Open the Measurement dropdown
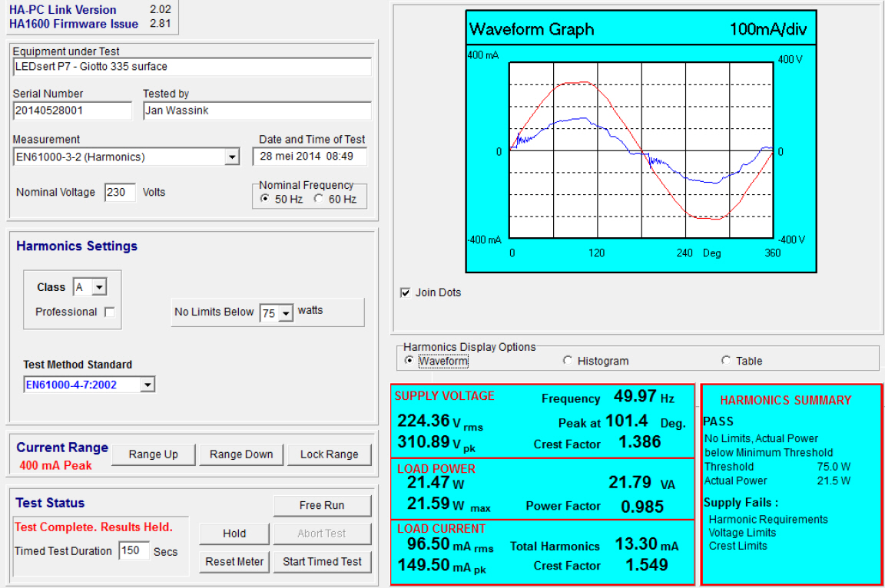The height and width of the screenshot is (588, 885). pos(232,157)
